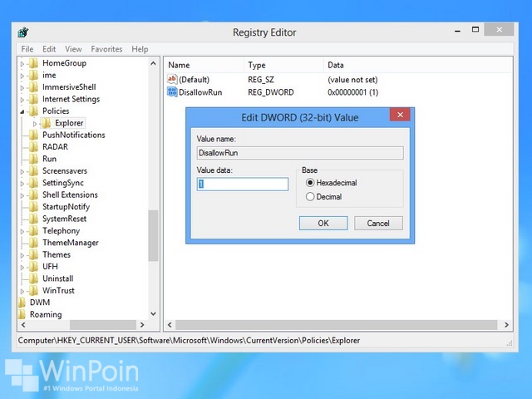Click the Name column header
The width and height of the screenshot is (532, 399).
click(204, 65)
